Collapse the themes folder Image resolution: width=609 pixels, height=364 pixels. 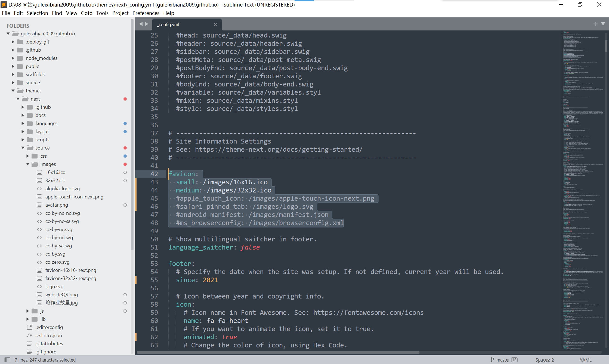13,91
